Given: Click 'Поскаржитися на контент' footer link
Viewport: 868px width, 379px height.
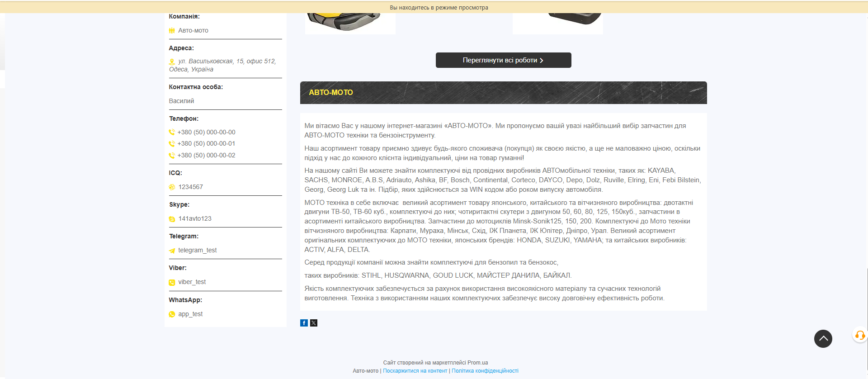Looking at the screenshot, I should 415,371.
